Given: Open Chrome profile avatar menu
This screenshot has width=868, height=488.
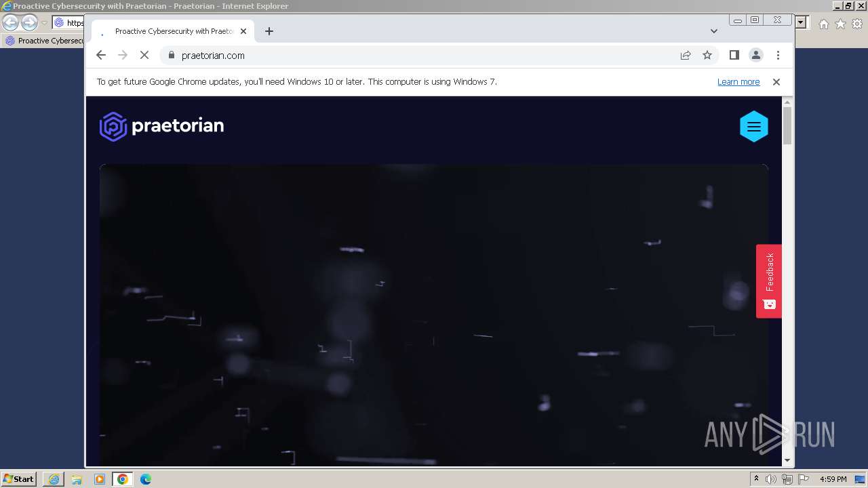Looking at the screenshot, I should pyautogui.click(x=756, y=55).
